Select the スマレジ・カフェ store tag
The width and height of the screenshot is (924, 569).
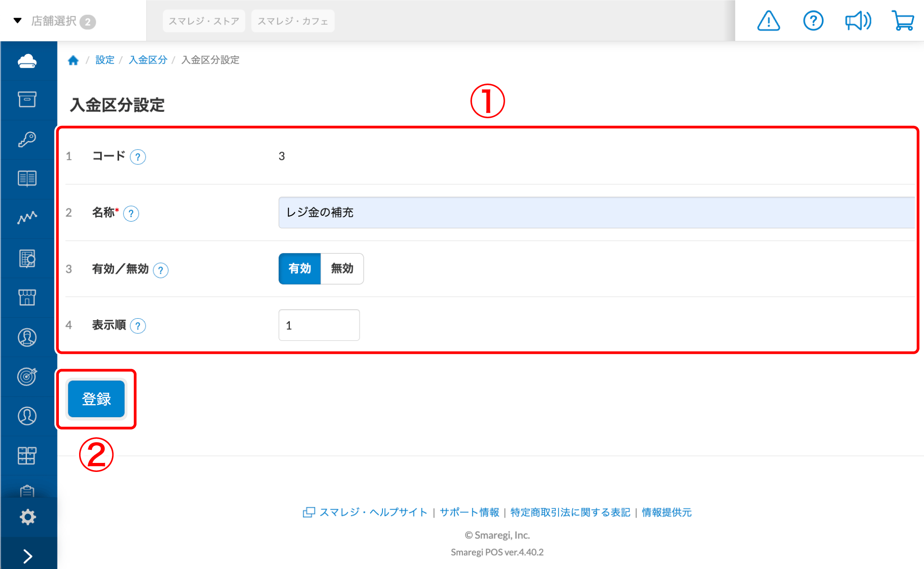pyautogui.click(x=293, y=21)
